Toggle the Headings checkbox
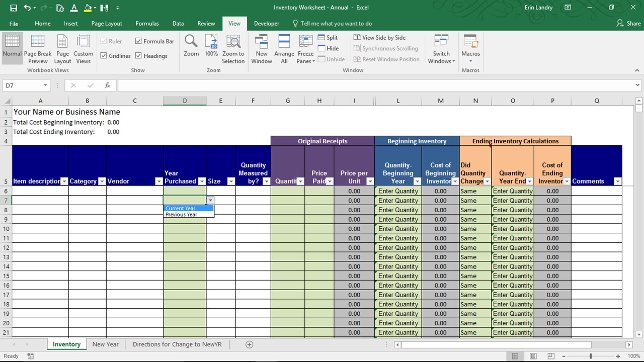The height and width of the screenshot is (362, 644). [138, 56]
